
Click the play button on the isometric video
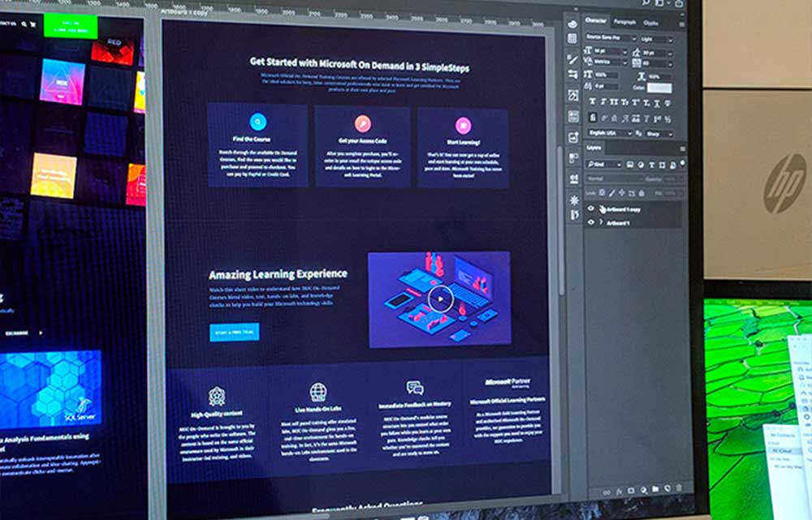440,299
